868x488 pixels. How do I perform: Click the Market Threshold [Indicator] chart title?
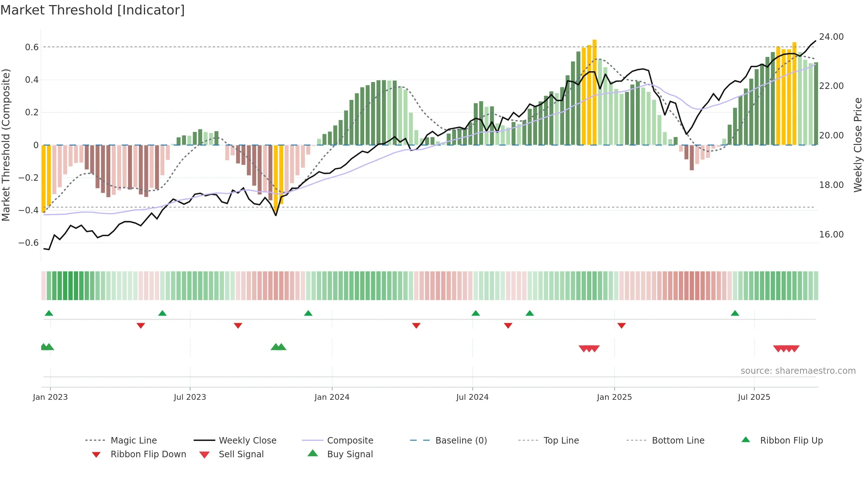pyautogui.click(x=93, y=10)
